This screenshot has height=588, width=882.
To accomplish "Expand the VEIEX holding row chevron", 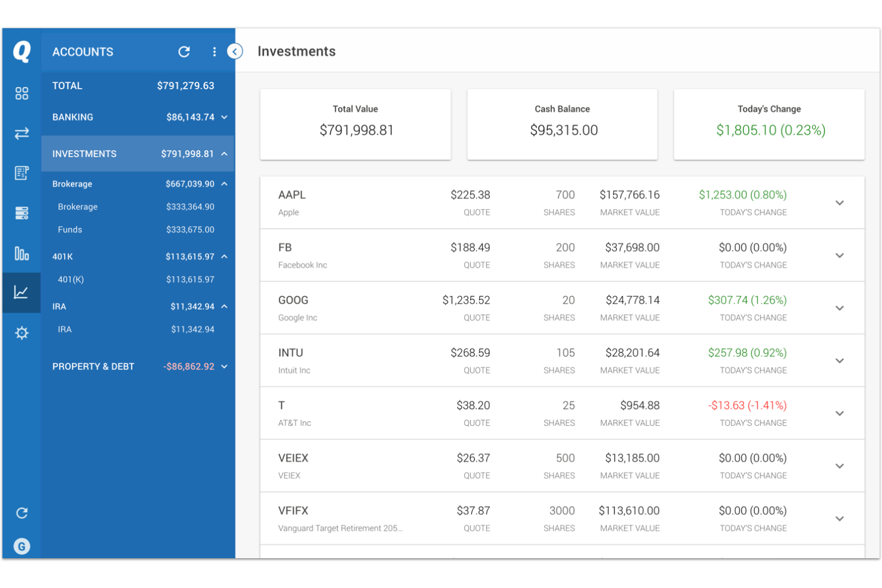I will click(839, 466).
